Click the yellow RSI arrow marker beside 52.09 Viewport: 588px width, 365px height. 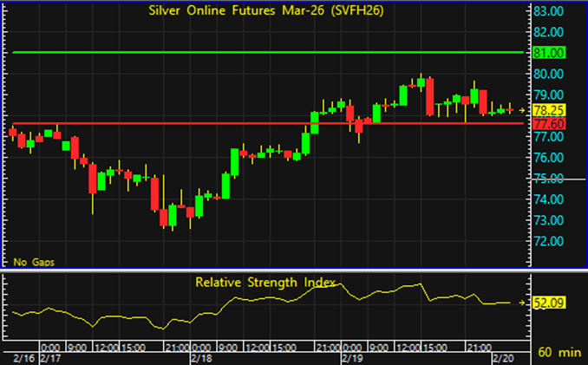(521, 303)
